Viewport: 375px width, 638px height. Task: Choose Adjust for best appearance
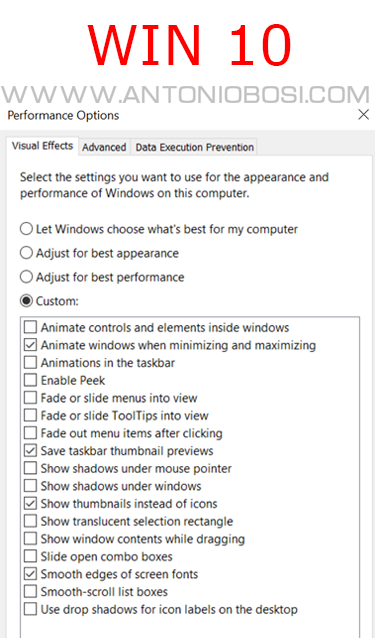[26, 253]
